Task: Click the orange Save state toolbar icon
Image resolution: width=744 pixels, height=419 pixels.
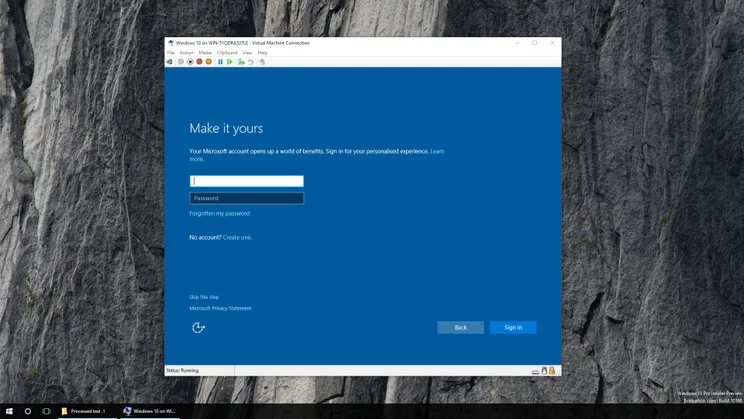Action: [208, 62]
